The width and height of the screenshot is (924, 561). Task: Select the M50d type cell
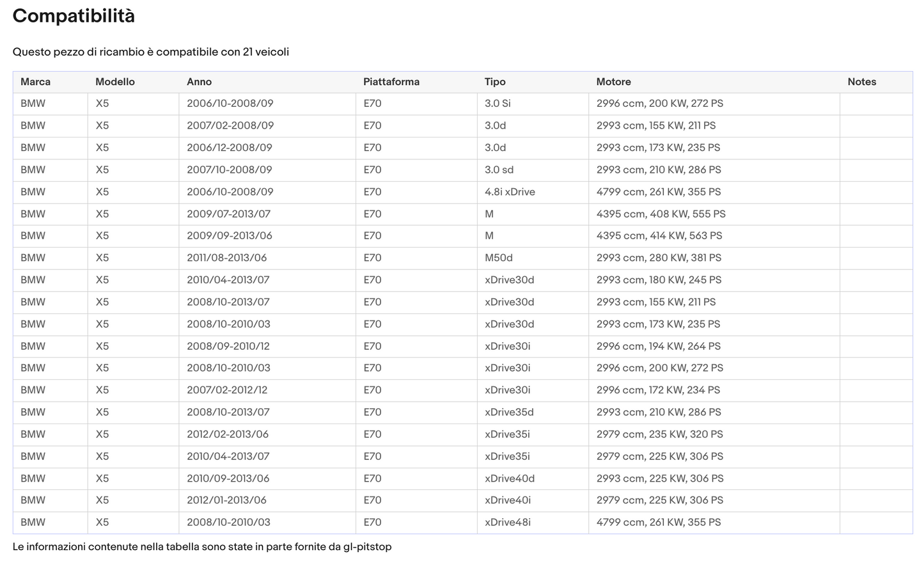coord(499,258)
